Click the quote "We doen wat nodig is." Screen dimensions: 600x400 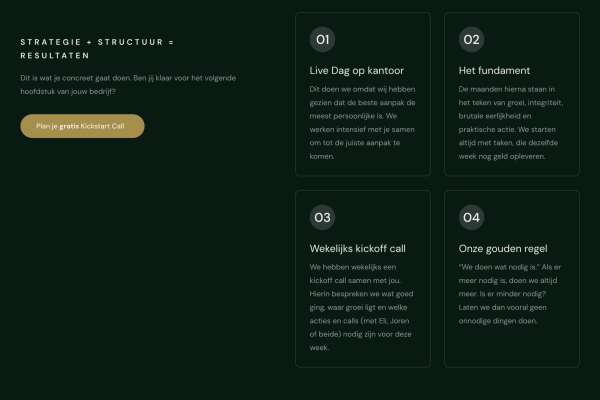(x=497, y=267)
